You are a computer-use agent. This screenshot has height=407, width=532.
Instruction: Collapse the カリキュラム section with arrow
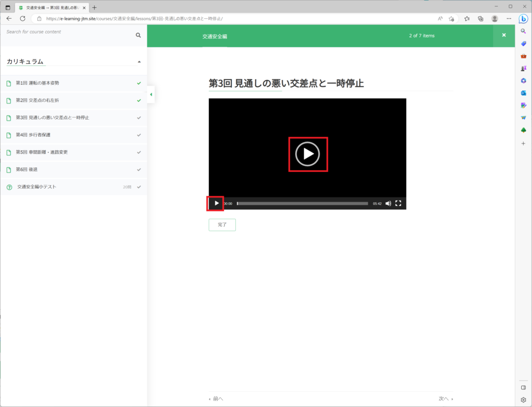pos(139,62)
